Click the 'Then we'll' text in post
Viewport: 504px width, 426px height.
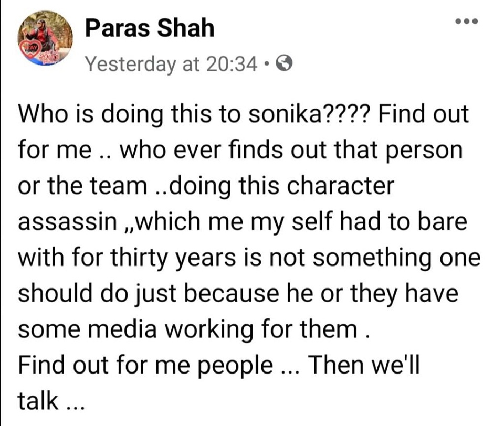(364, 365)
